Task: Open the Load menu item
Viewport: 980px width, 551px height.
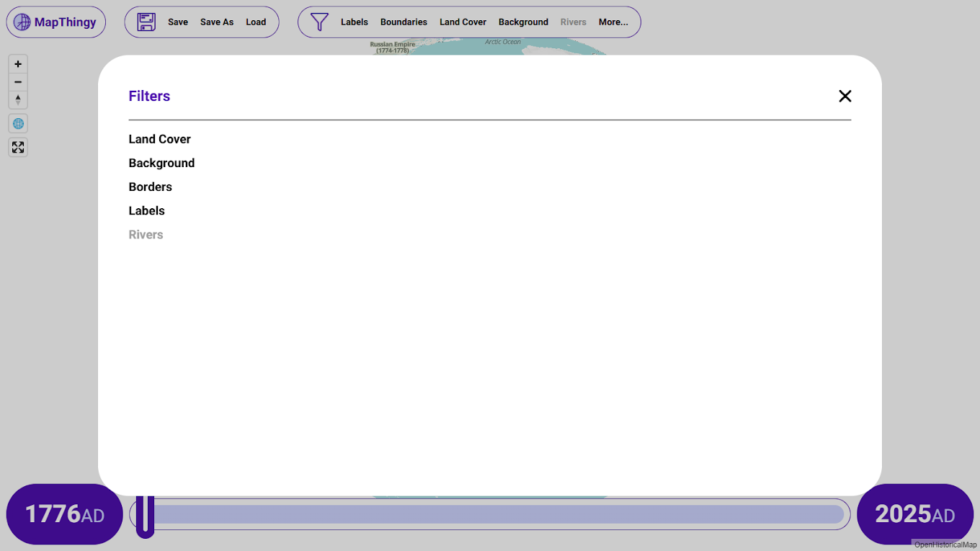Action: [x=256, y=22]
